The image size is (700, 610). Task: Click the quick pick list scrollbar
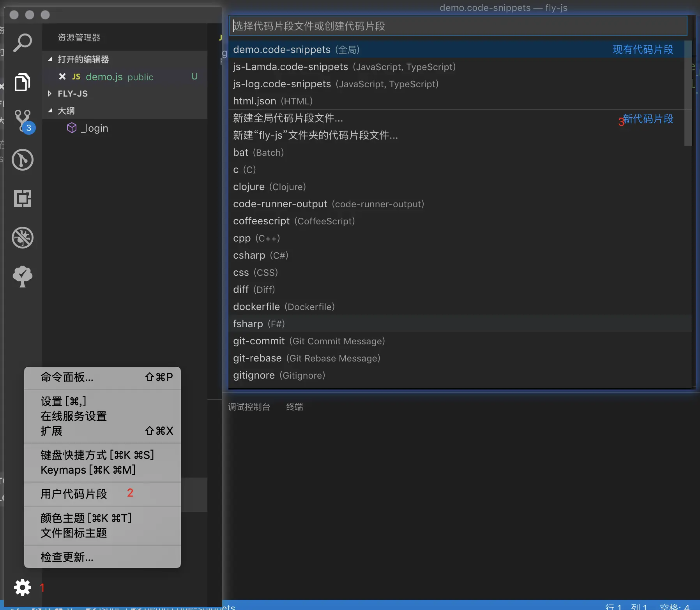(688, 93)
